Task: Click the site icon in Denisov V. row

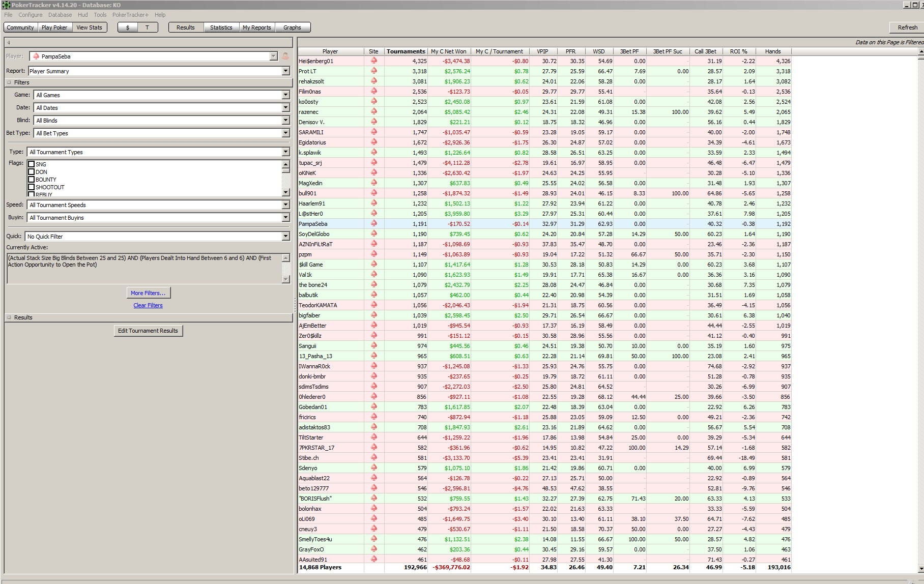Action: click(x=374, y=122)
